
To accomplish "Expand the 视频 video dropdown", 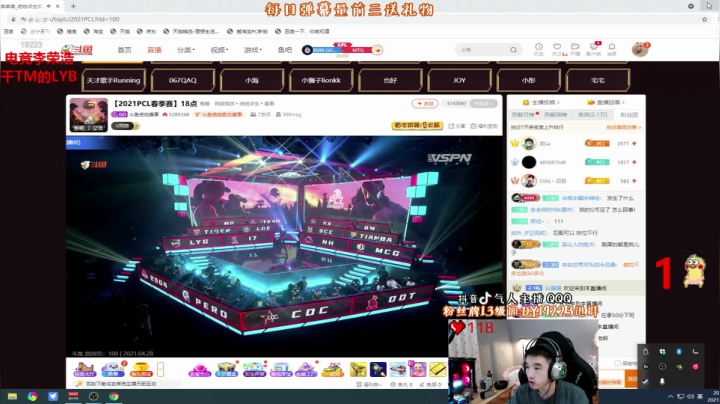I will (219, 50).
